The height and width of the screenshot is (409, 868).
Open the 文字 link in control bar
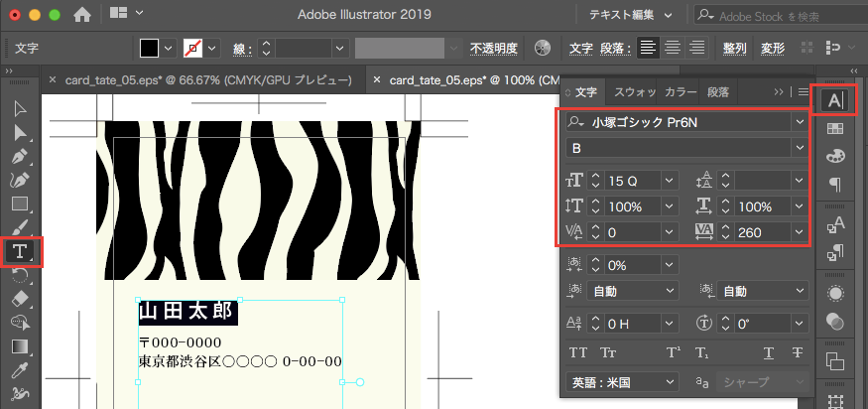pyautogui.click(x=581, y=49)
